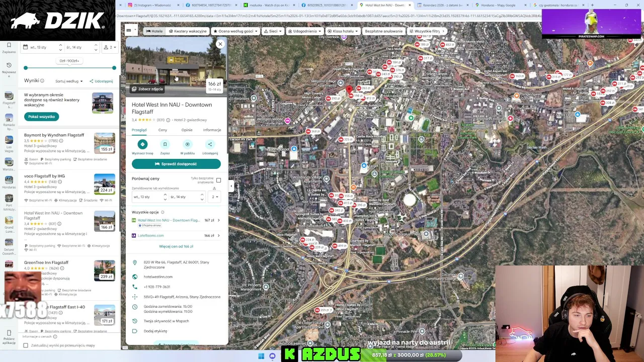Open the hotelwestinn.com website link

click(158, 277)
